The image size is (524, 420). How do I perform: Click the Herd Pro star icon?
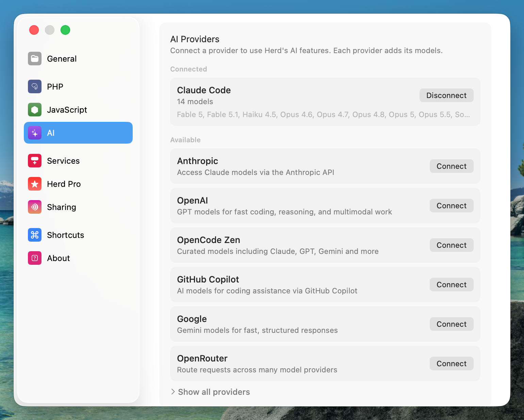point(35,184)
